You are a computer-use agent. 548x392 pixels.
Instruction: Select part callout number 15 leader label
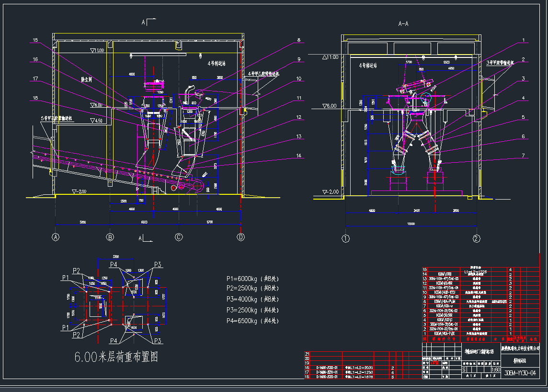35,40
